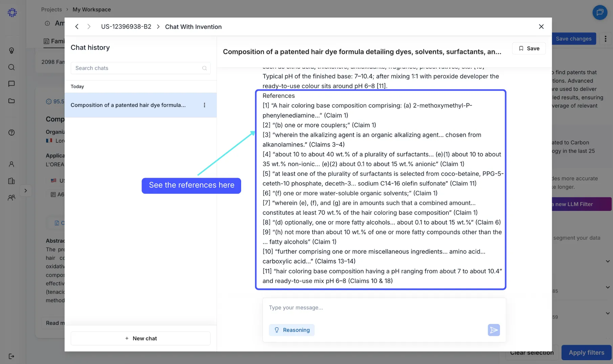Open the lightbulb ideas sidebar icon
This screenshot has height=364, width=613.
[12, 50]
